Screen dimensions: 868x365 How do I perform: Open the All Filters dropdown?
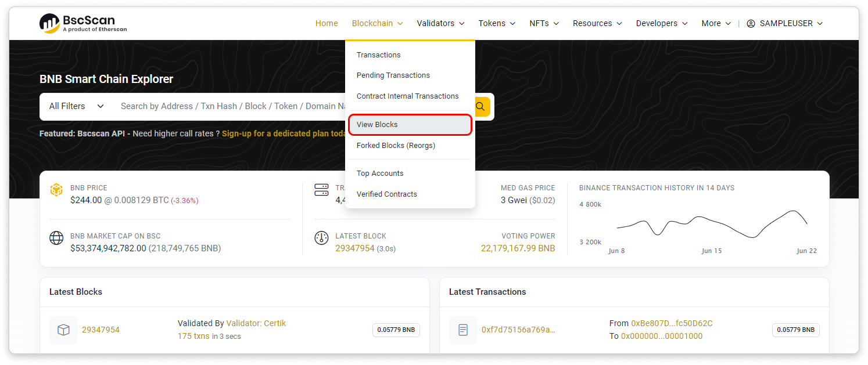click(76, 106)
